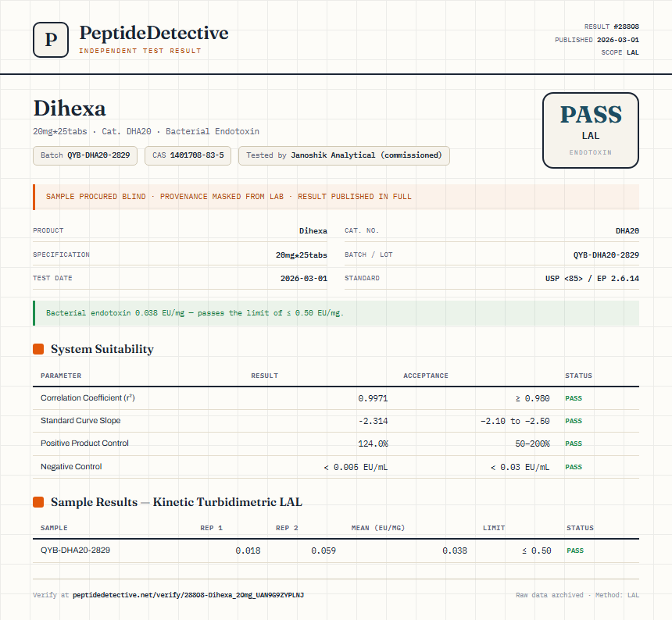Select the Standard Curve Slope row label

pos(80,420)
